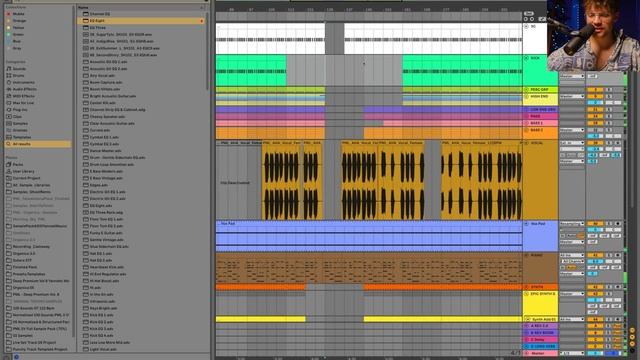
Task: Toggle VOCAL track activator
Action: tap(595, 143)
